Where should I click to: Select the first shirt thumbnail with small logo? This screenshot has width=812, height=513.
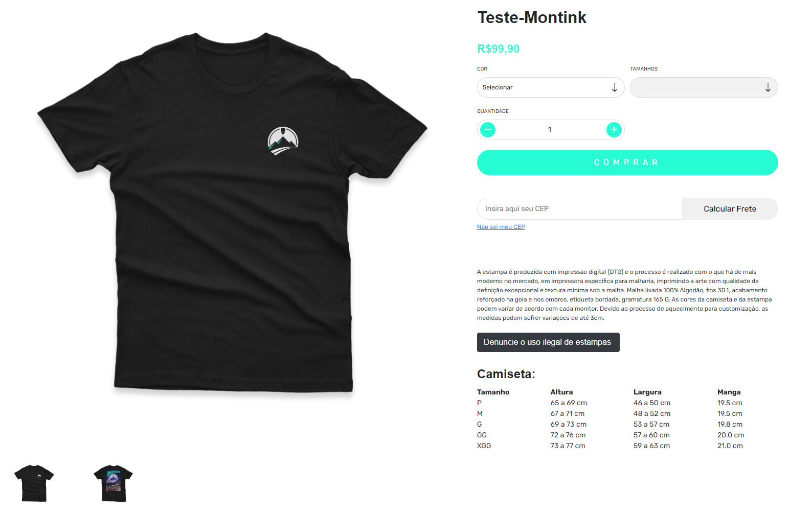34,483
